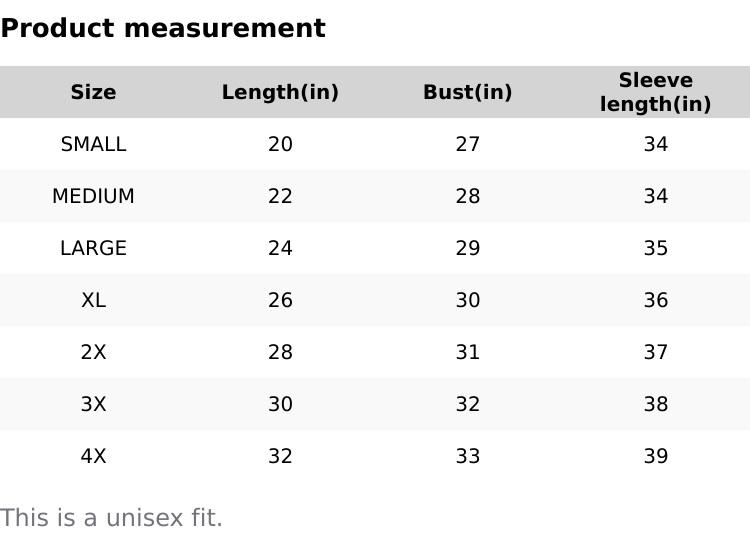Select the 4X size row label
Image resolution: width=750 pixels, height=554 pixels.
(93, 456)
